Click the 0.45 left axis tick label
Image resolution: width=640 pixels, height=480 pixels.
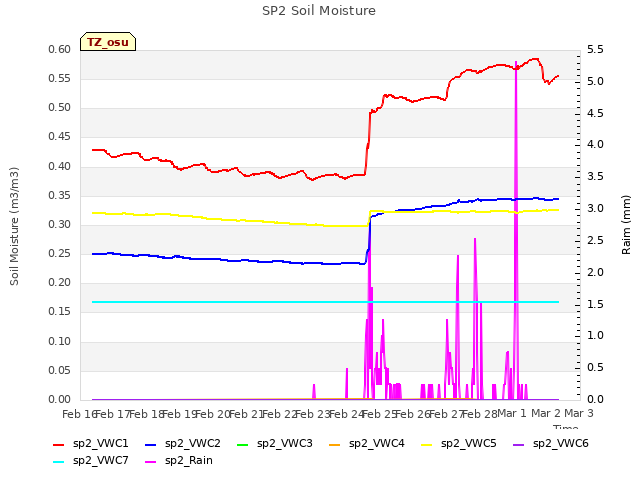click(60, 137)
